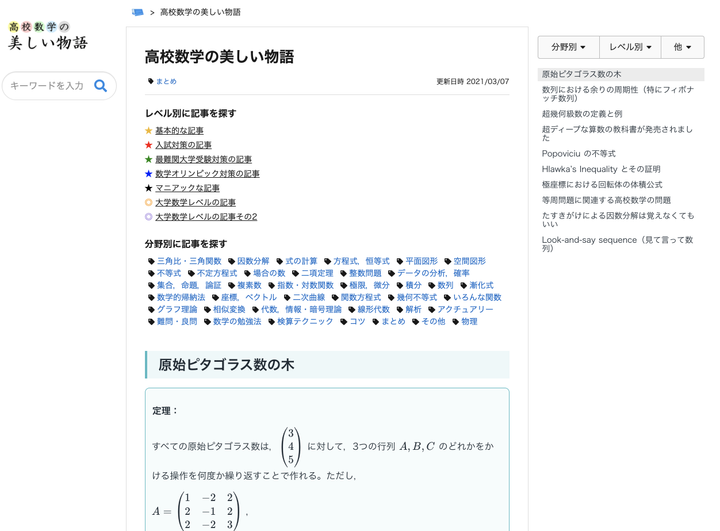Viewport: 720px width, 531px height.
Task: Open sidebar article 極座標における回転体の体積公式
Action: (x=602, y=185)
